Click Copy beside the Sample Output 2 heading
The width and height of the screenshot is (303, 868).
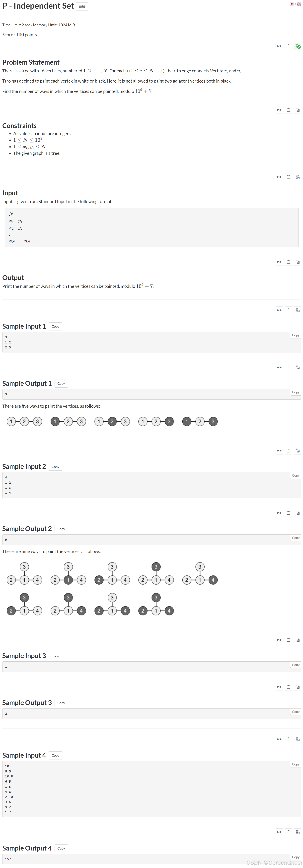[61, 529]
